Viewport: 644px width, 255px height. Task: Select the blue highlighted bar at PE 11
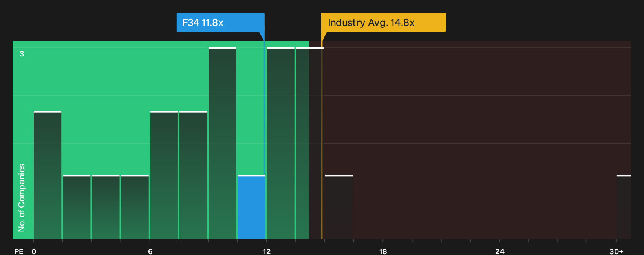[251, 207]
